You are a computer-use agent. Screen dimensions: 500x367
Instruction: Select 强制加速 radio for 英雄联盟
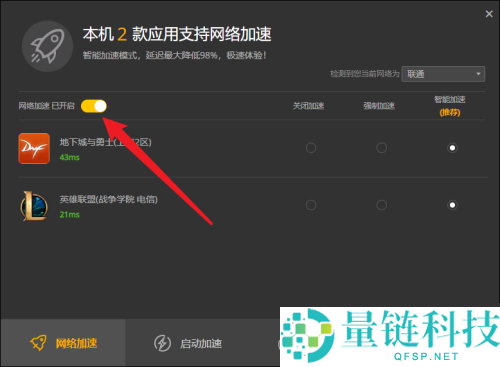[x=381, y=205]
